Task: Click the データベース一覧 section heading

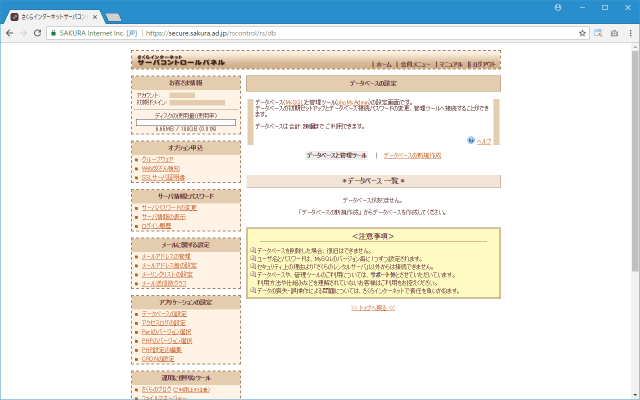Action: click(x=373, y=181)
